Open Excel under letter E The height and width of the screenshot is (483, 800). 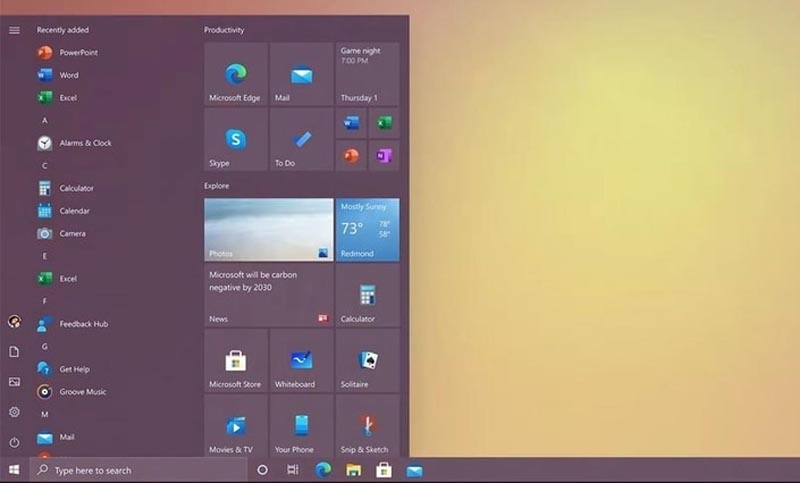tap(57, 278)
